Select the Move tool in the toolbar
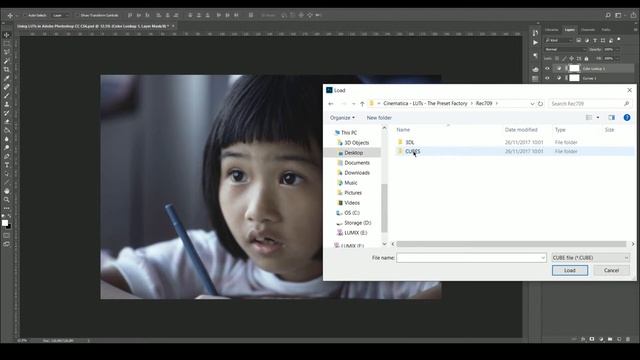 click(x=7, y=35)
